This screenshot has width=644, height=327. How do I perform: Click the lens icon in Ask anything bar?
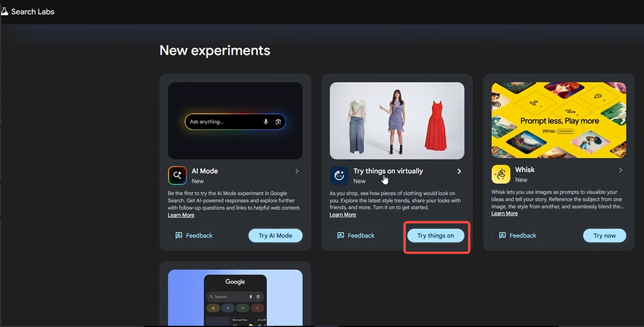click(278, 122)
